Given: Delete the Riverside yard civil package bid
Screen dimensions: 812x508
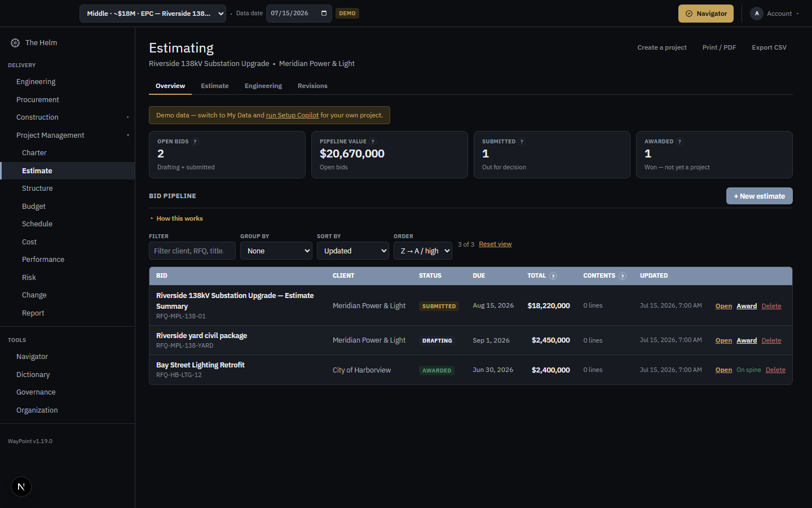Looking at the screenshot, I should [771, 340].
